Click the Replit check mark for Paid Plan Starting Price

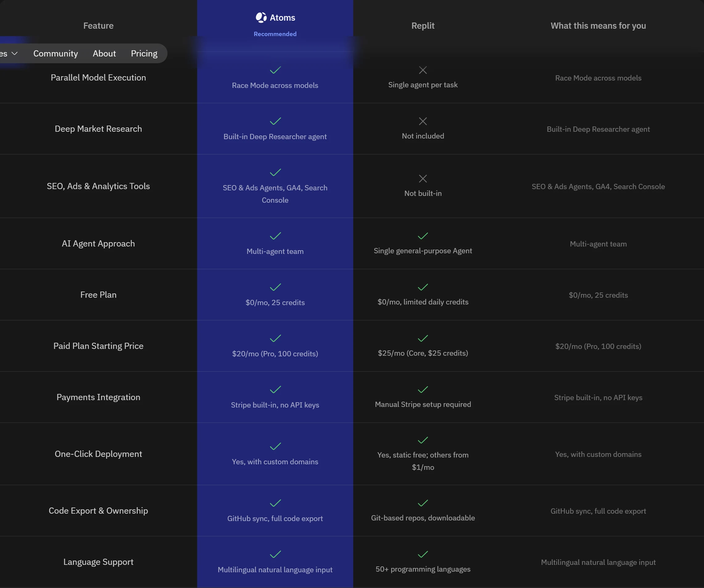(423, 338)
